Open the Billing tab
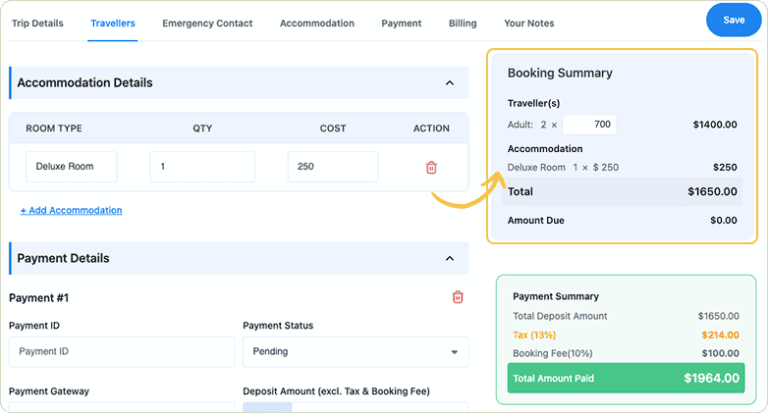 (462, 23)
